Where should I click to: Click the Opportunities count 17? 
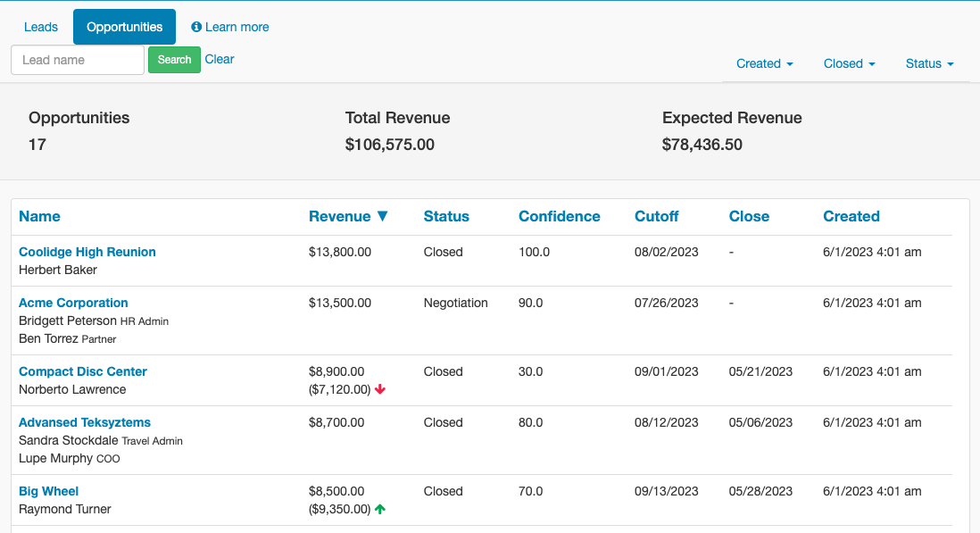tap(37, 145)
